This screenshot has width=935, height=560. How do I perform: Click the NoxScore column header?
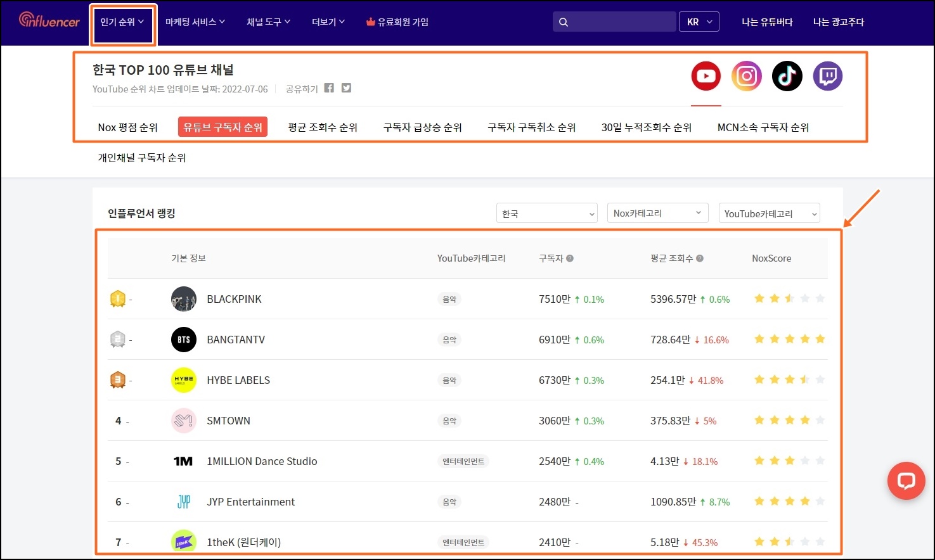[x=771, y=258]
